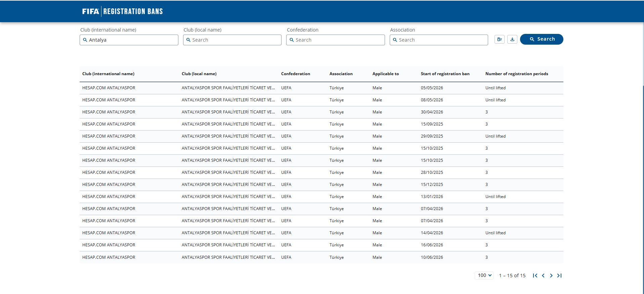Image resolution: width=644 pixels, height=294 pixels.
Task: Select the 30/04/2026 start date cell
Action: click(x=432, y=112)
